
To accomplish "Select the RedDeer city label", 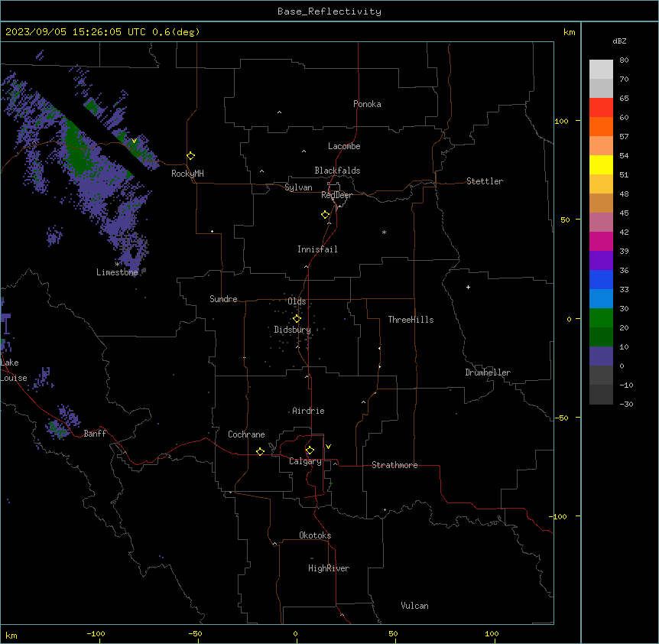I will click(x=336, y=195).
